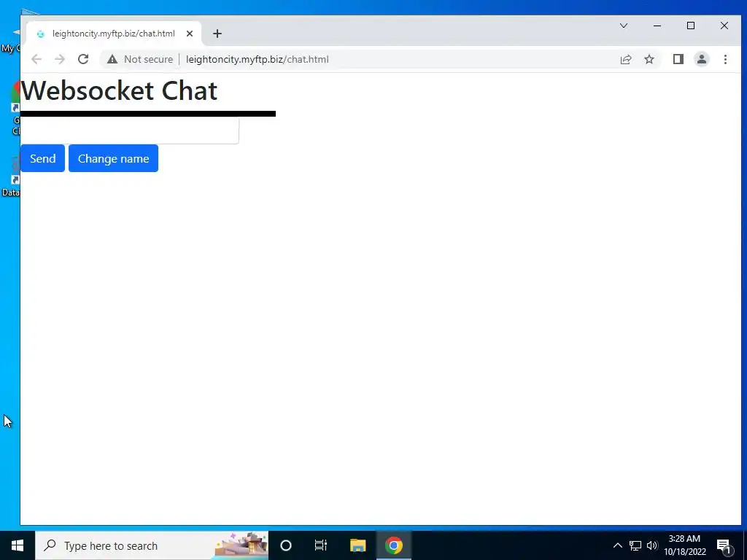Open the clock showing 3:28 AM
The height and width of the screenshot is (560, 747).
[685, 545]
